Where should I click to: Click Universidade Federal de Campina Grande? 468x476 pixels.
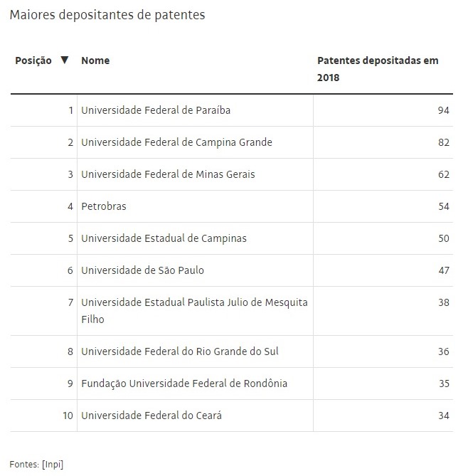click(x=176, y=142)
